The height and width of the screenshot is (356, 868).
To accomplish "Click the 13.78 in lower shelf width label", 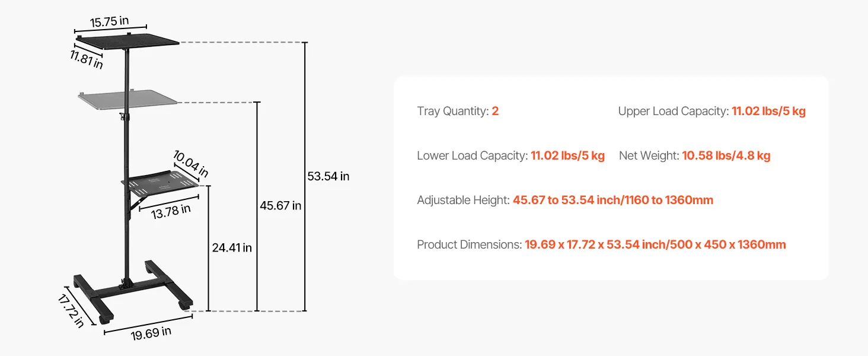I will tap(171, 211).
